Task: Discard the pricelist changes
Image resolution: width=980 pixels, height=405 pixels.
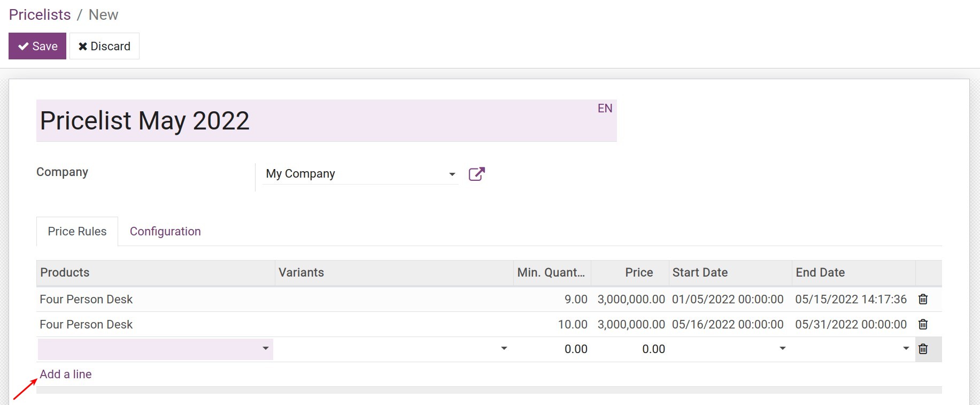Action: pyautogui.click(x=104, y=46)
